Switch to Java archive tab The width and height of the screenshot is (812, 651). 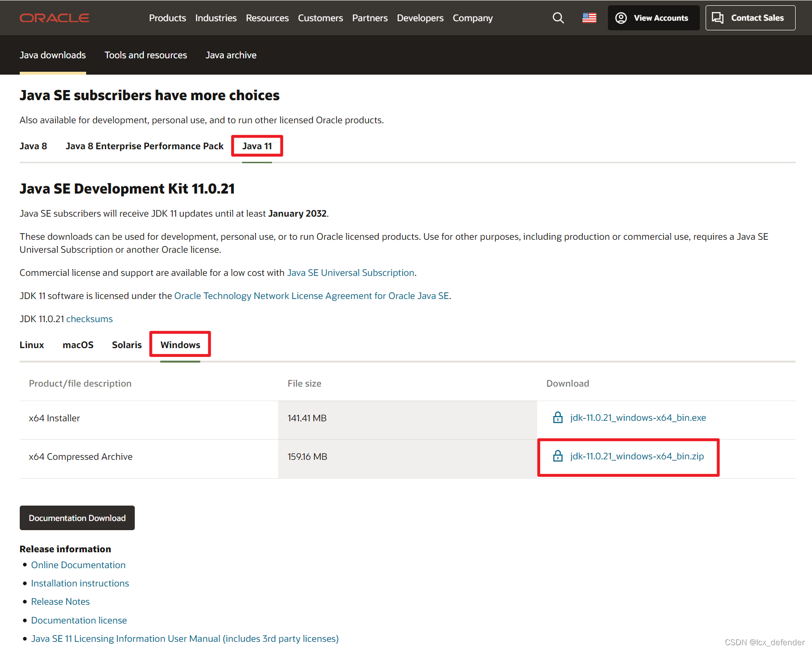click(231, 55)
